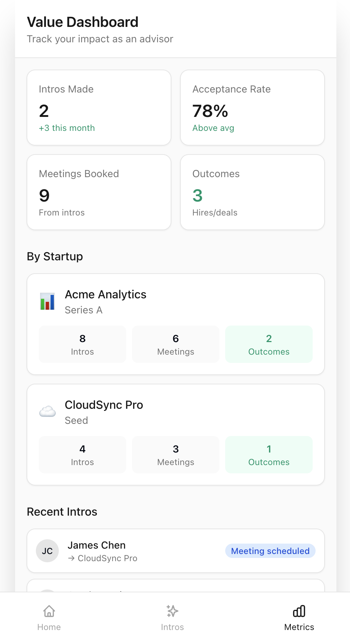Select the Acme Analytics startup name

click(x=105, y=294)
